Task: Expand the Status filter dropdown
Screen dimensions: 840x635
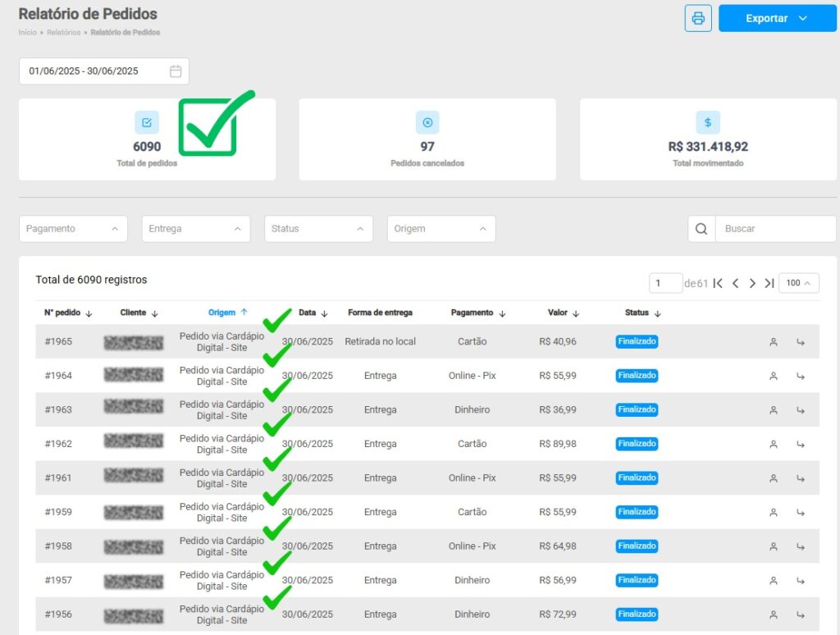Action: (x=318, y=229)
